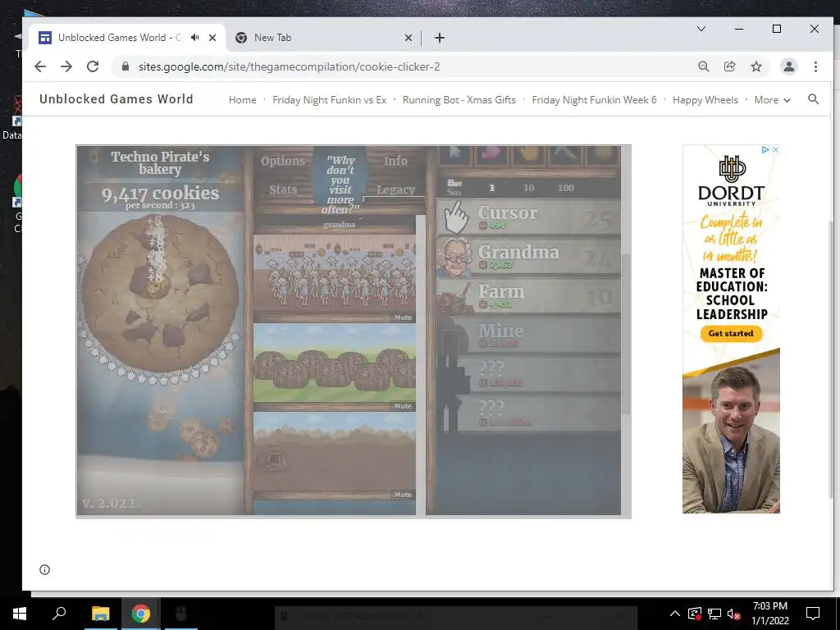Open a new browser tab
This screenshot has height=630, width=840.
(x=440, y=38)
